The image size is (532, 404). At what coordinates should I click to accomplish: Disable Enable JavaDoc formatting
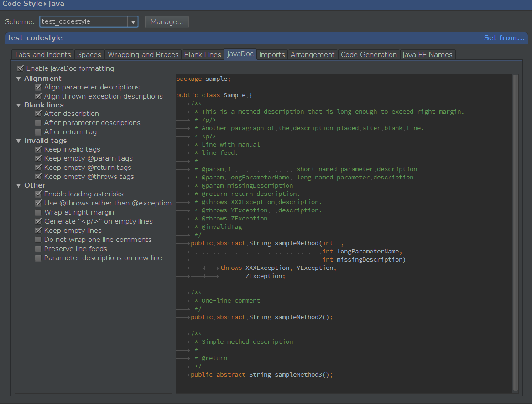click(x=21, y=68)
